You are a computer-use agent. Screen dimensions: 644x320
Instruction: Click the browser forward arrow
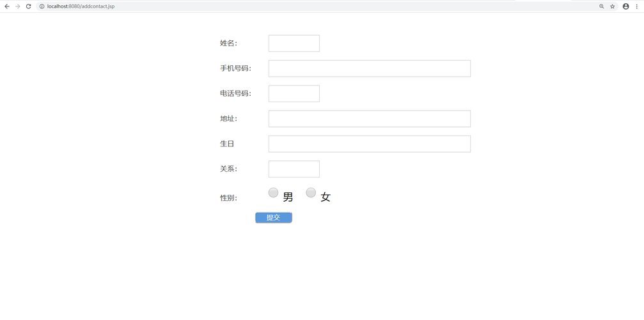tap(18, 6)
